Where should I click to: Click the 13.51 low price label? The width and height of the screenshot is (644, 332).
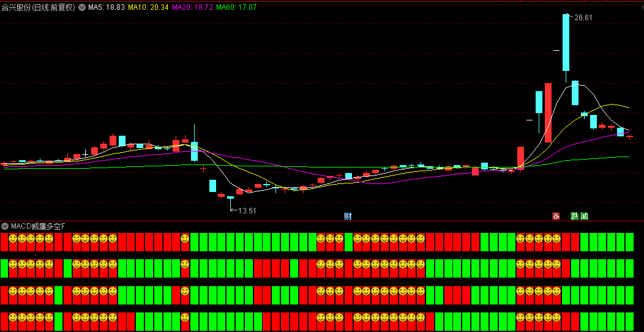247,210
